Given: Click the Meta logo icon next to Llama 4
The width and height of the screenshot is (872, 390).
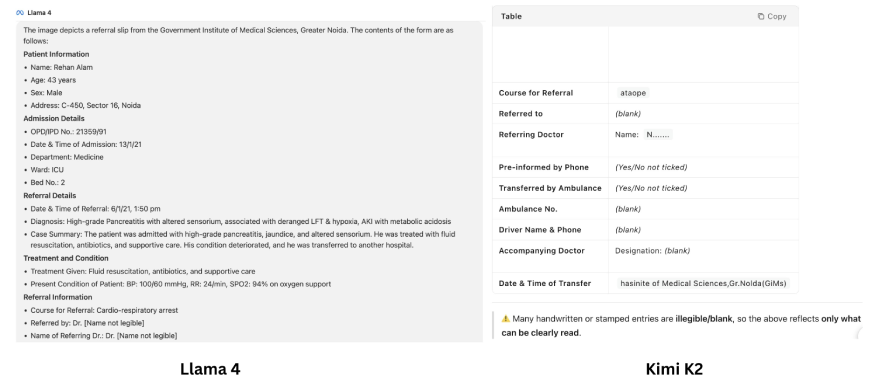Looking at the screenshot, I should click(20, 12).
